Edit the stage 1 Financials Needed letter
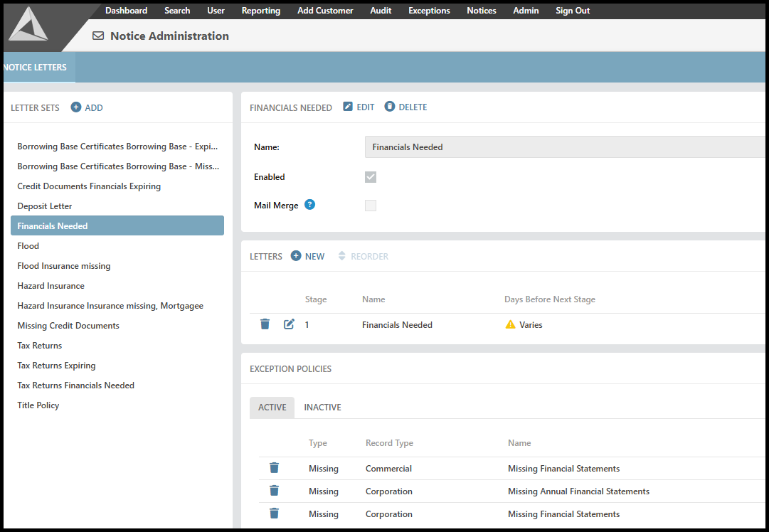The width and height of the screenshot is (769, 532). point(289,324)
